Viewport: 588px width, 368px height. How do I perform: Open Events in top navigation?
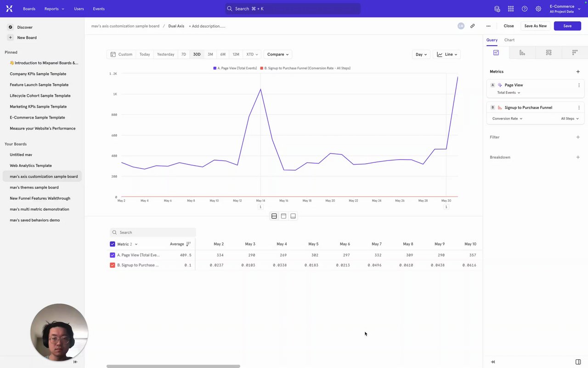pyautogui.click(x=99, y=9)
